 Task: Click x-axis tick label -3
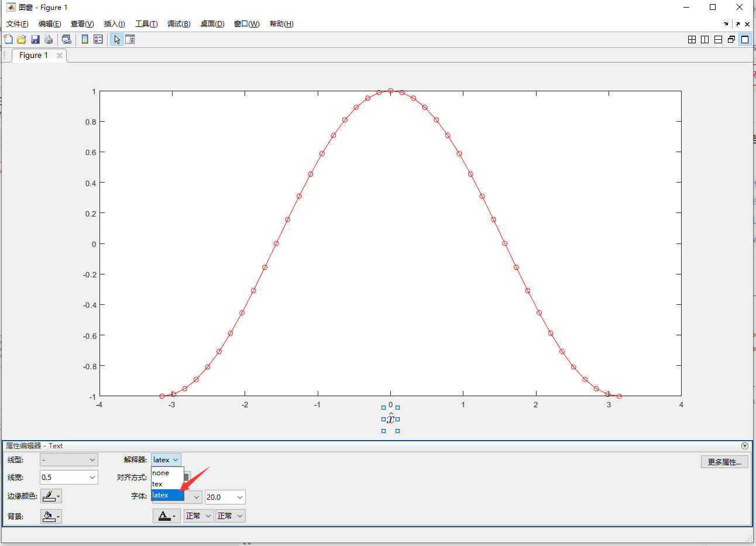tap(172, 404)
